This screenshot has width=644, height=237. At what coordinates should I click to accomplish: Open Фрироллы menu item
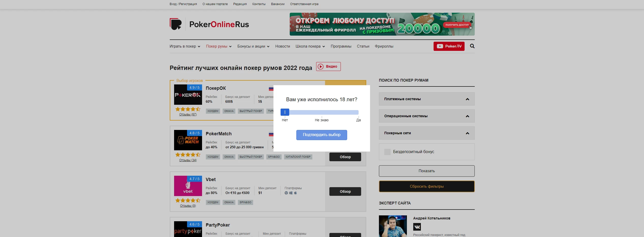pos(384,46)
